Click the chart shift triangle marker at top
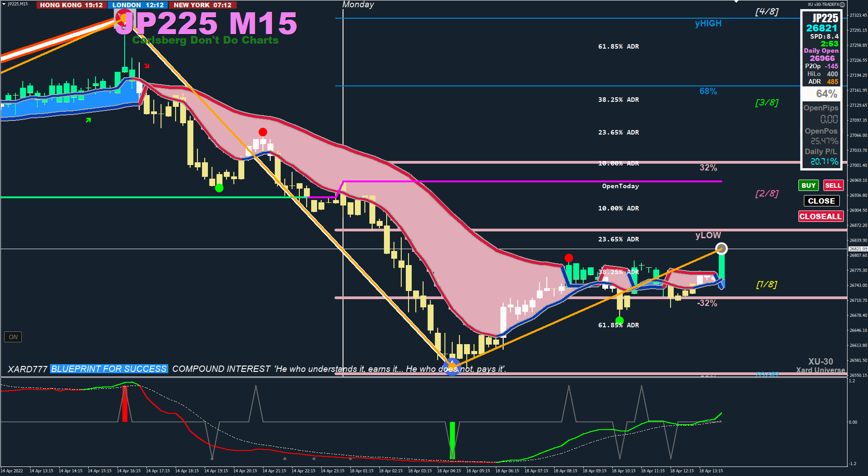 coord(736,1)
